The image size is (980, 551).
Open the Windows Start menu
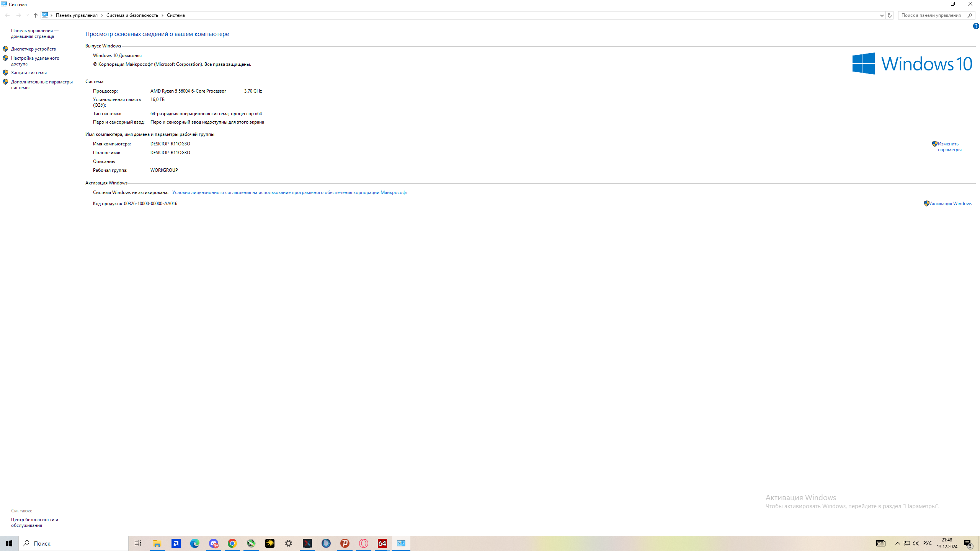tap(9, 543)
